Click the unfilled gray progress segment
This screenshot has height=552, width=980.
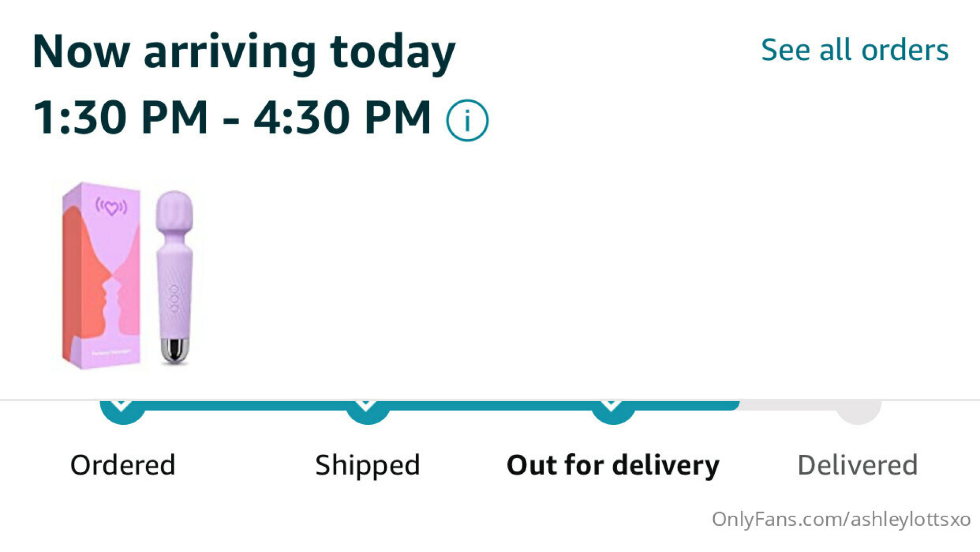tap(787, 406)
